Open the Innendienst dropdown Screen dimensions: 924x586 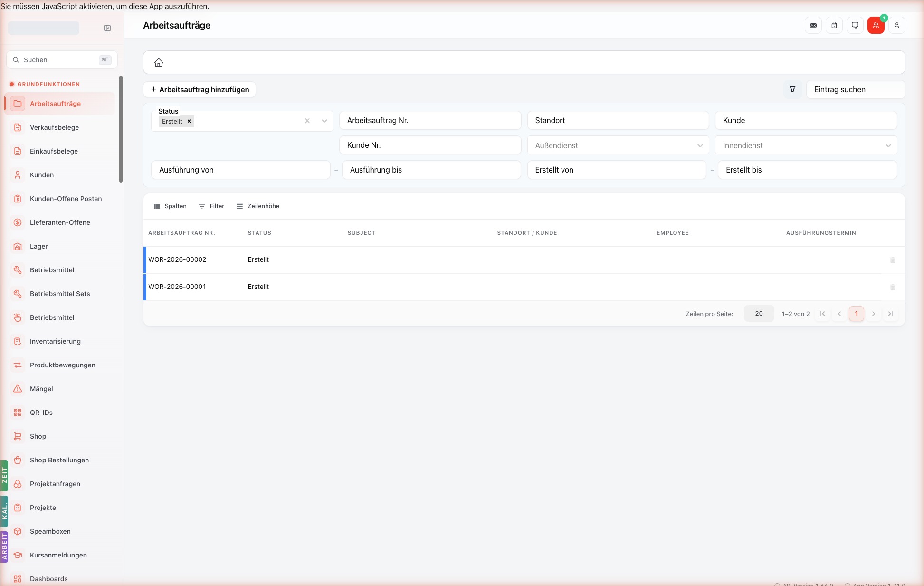806,145
